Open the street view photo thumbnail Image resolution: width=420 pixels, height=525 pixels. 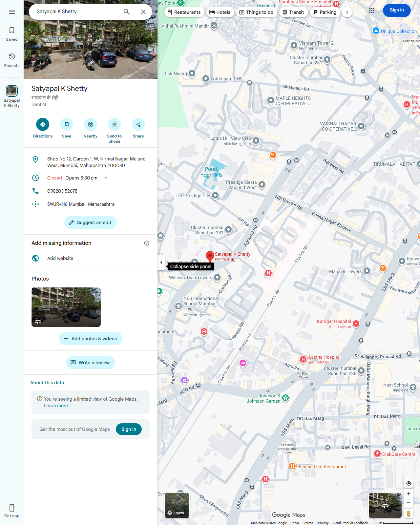(66, 307)
